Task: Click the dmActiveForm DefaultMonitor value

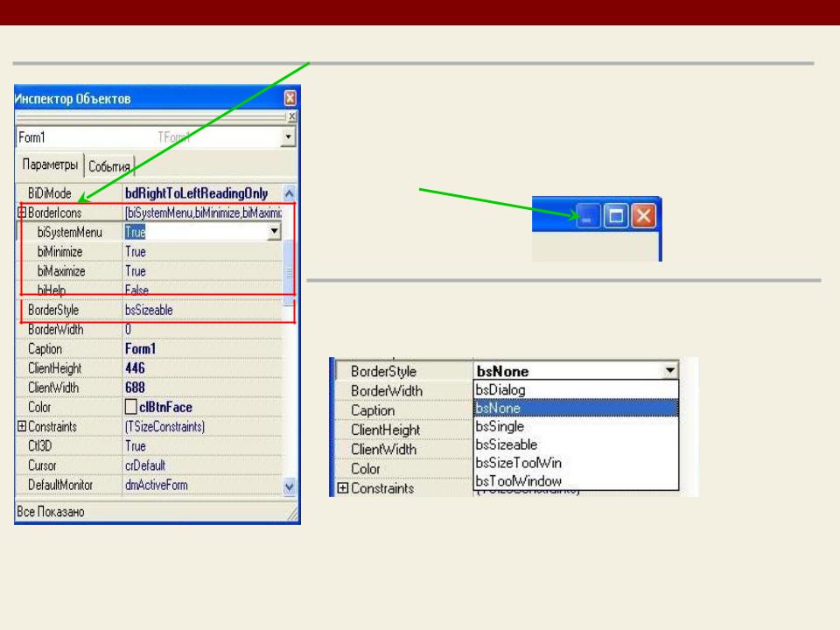Action: click(157, 485)
